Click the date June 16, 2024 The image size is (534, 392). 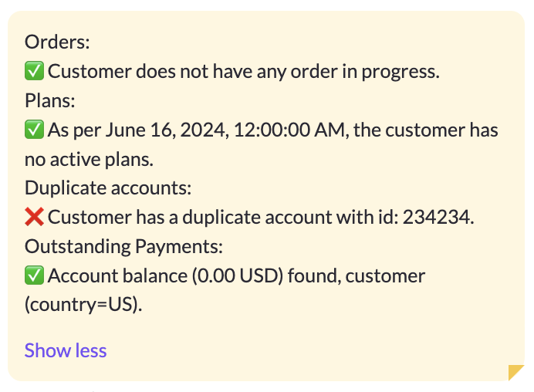(x=165, y=130)
